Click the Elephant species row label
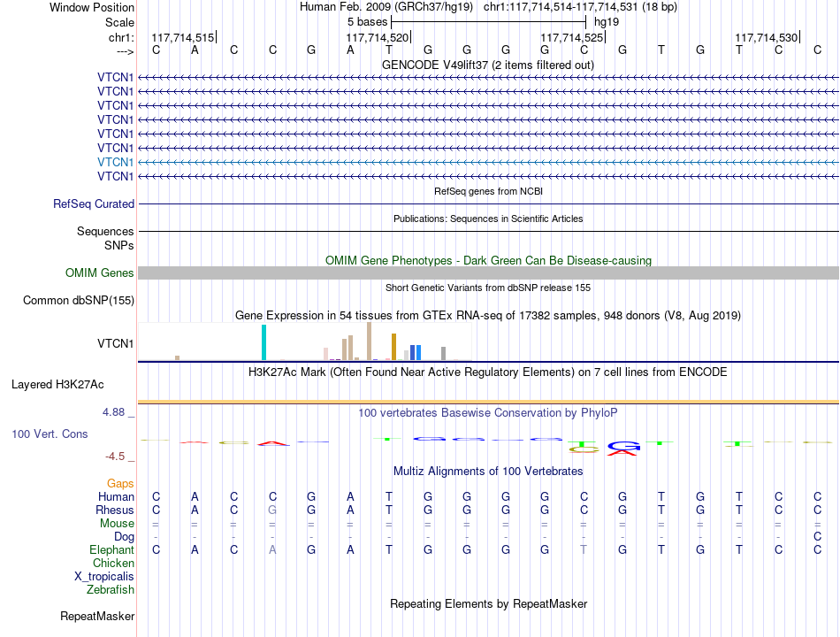 point(111,549)
